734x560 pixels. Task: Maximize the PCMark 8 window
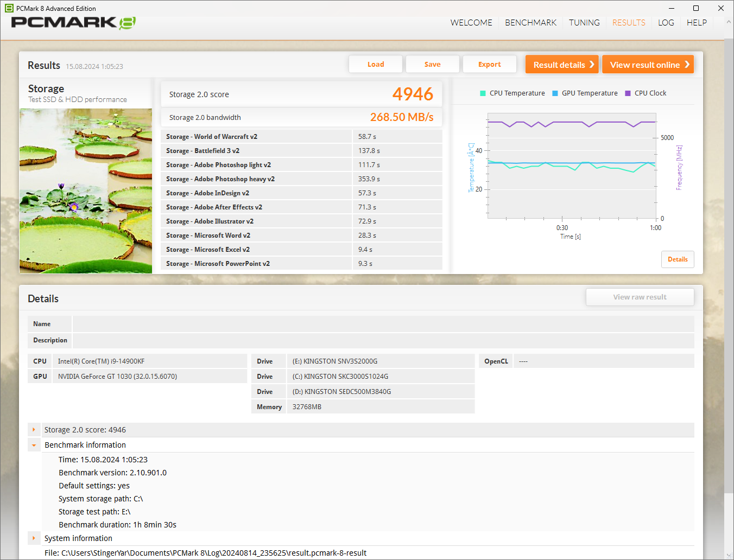click(696, 8)
